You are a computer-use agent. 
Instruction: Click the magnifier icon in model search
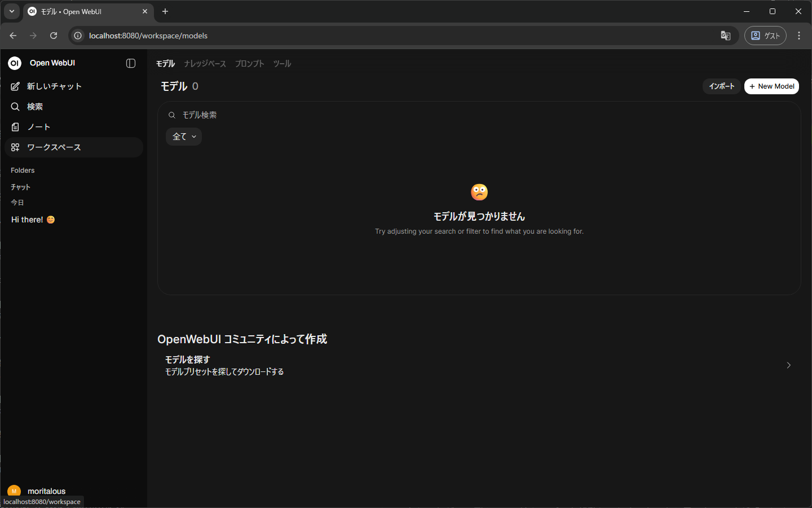coord(172,115)
